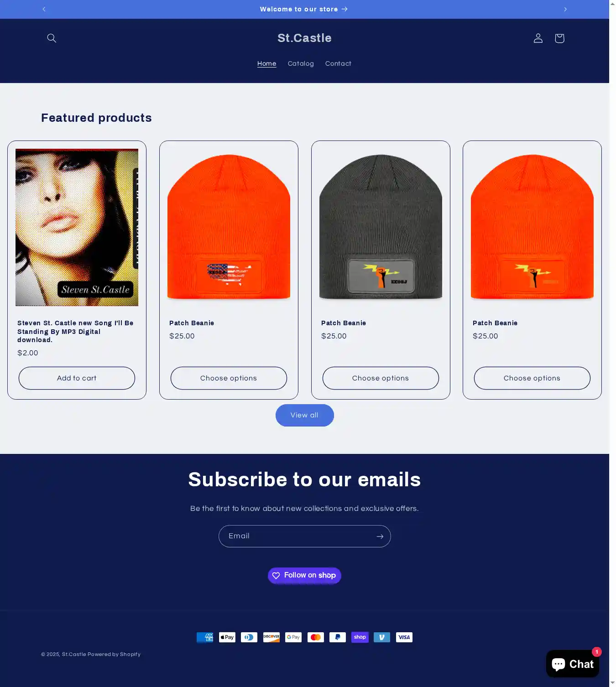Click the View all button
616x687 pixels.
[305, 415]
